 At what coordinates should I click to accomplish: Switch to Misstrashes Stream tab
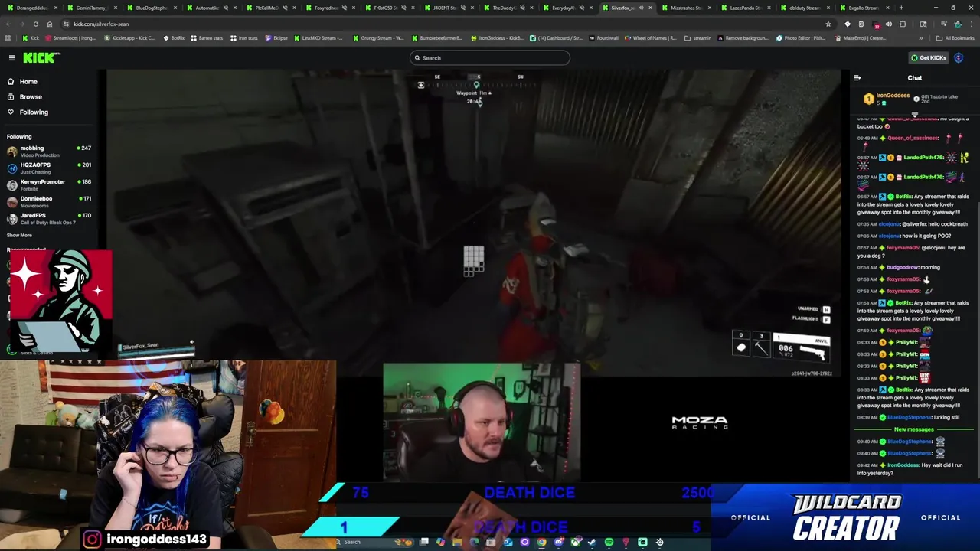(685, 8)
